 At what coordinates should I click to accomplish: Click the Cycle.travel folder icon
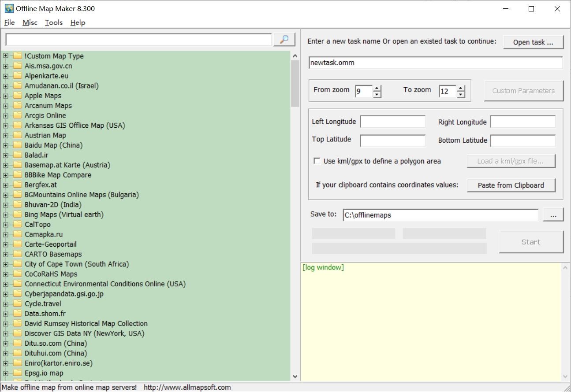(18, 303)
